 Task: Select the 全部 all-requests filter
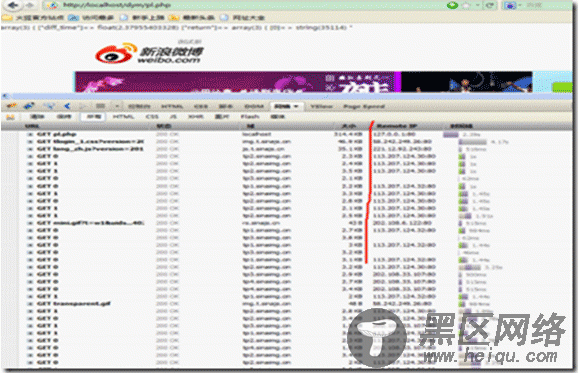93,117
